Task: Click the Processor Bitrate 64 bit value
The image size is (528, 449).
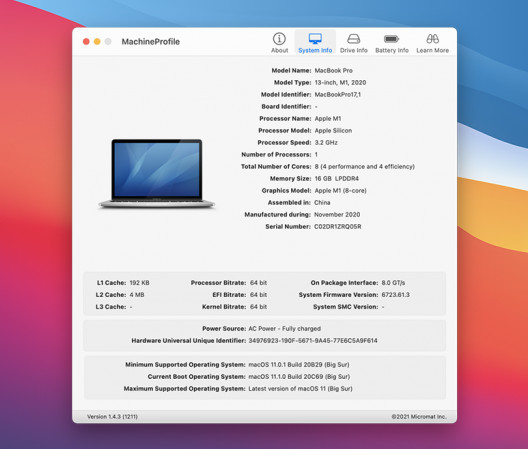Action: coord(258,283)
